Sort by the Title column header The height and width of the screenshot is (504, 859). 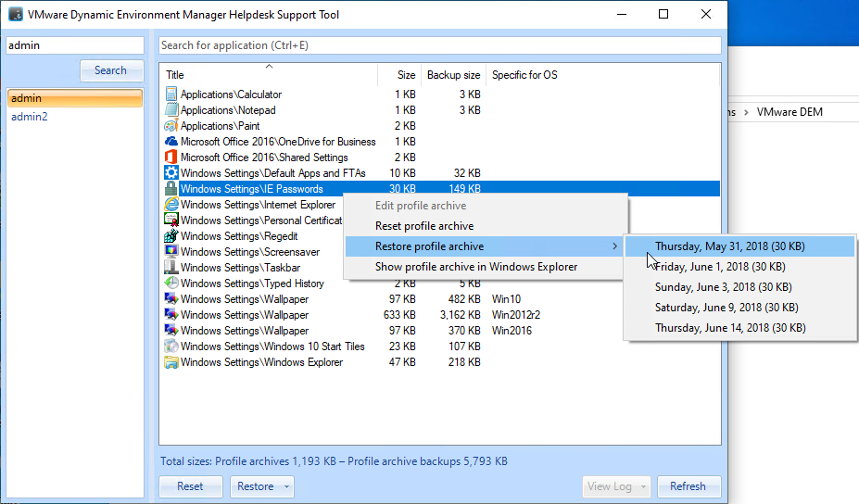click(269, 75)
